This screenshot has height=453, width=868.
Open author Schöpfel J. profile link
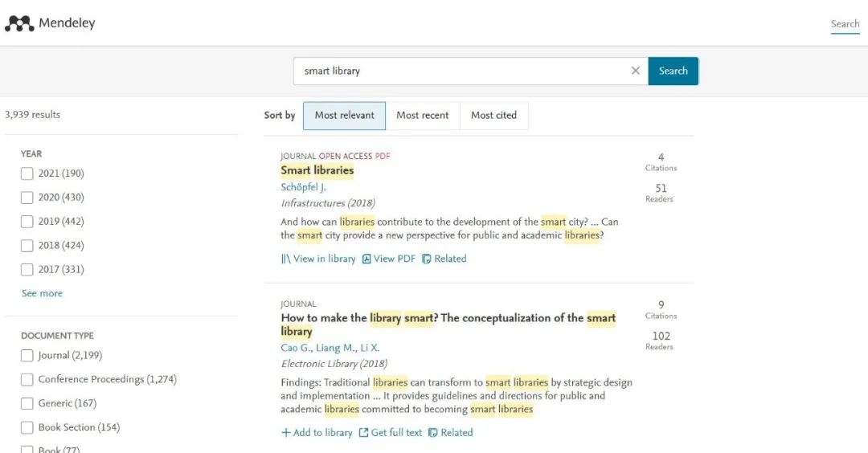(x=303, y=187)
